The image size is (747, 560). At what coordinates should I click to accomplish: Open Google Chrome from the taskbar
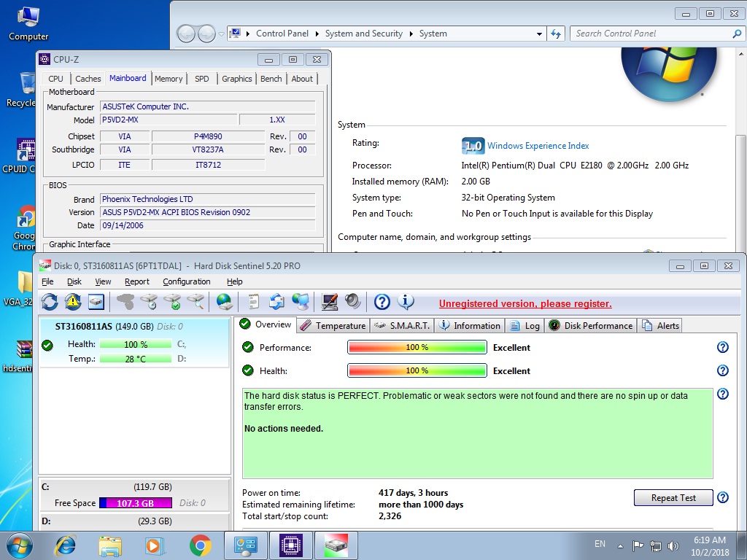coord(200,545)
